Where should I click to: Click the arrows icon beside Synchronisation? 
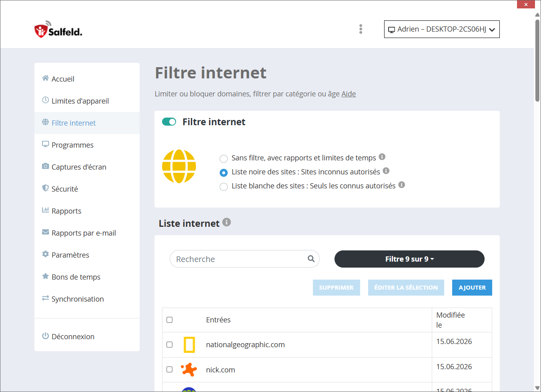point(46,298)
